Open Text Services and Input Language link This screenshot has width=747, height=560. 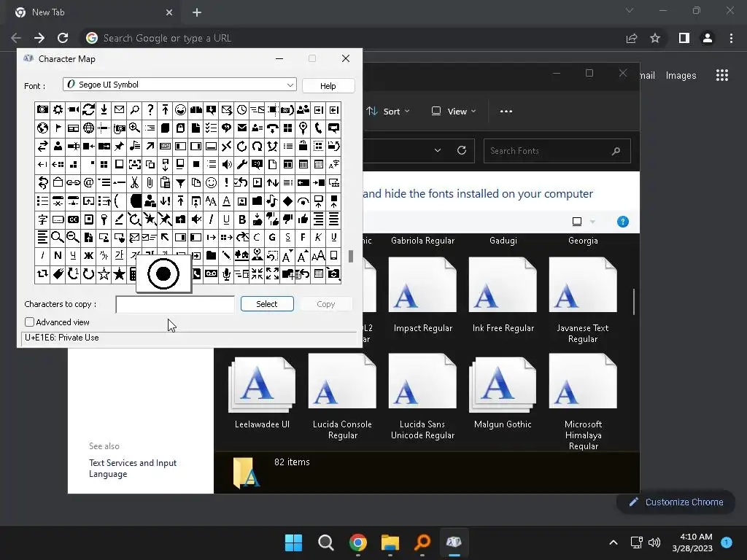pos(133,468)
